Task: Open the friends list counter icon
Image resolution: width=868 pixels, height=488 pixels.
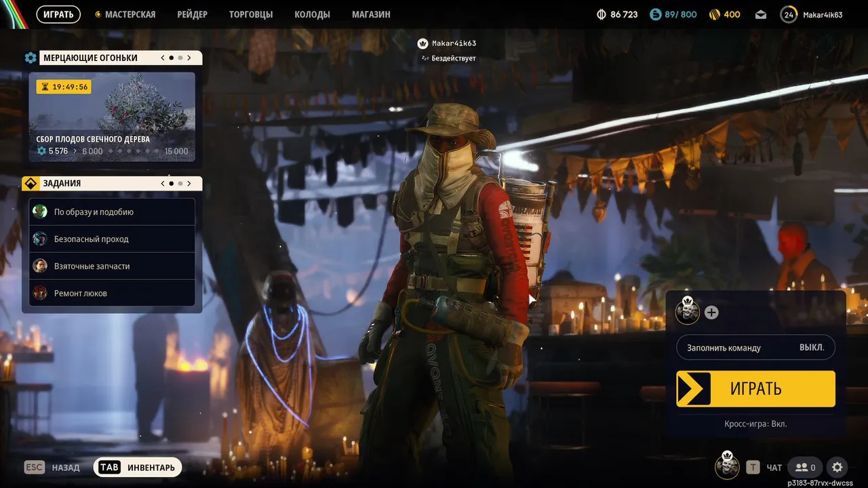Action: 806,467
